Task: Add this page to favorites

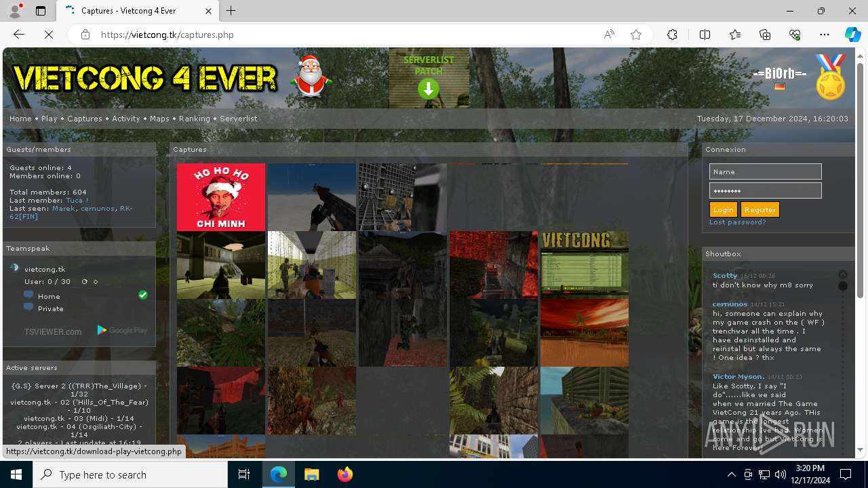Action: pos(636,35)
